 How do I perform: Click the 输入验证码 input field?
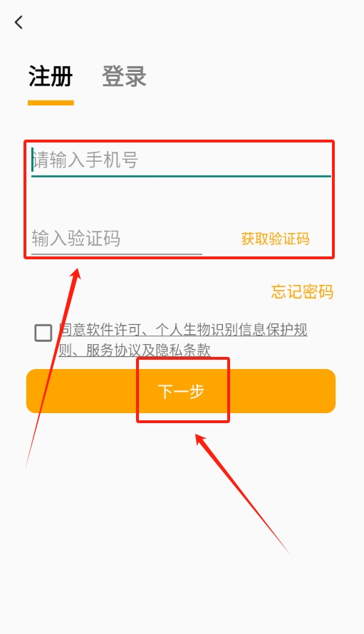(x=117, y=239)
